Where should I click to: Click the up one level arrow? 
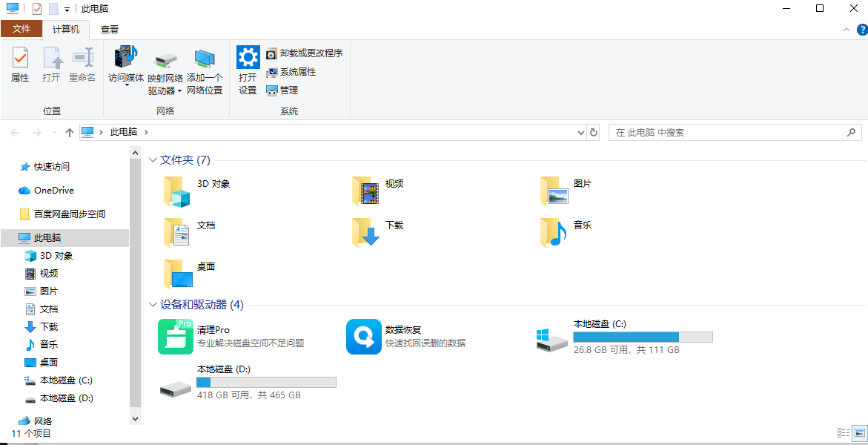click(x=69, y=133)
